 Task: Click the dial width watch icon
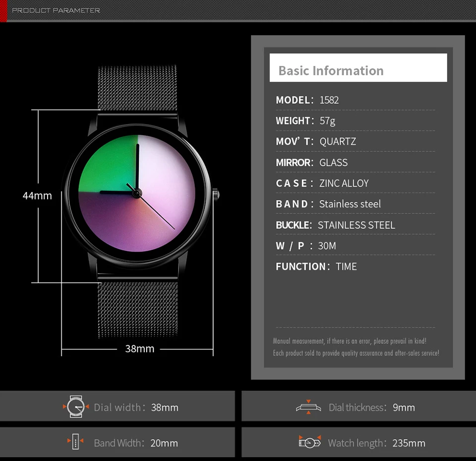tap(76, 406)
